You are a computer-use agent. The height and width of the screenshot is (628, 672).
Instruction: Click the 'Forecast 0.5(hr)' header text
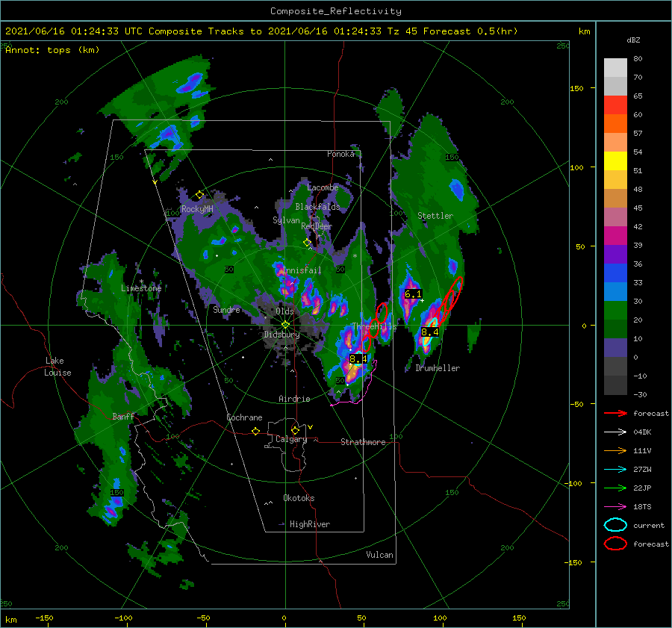coord(470,31)
